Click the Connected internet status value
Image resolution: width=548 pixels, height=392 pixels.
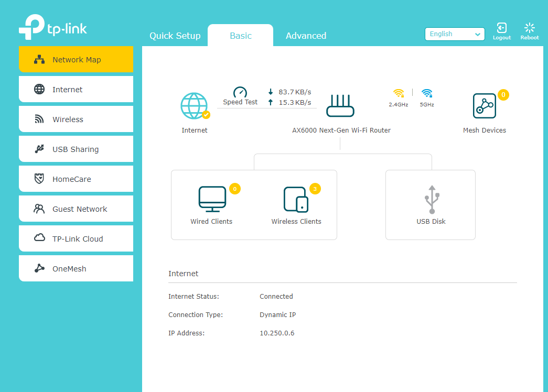(x=276, y=296)
